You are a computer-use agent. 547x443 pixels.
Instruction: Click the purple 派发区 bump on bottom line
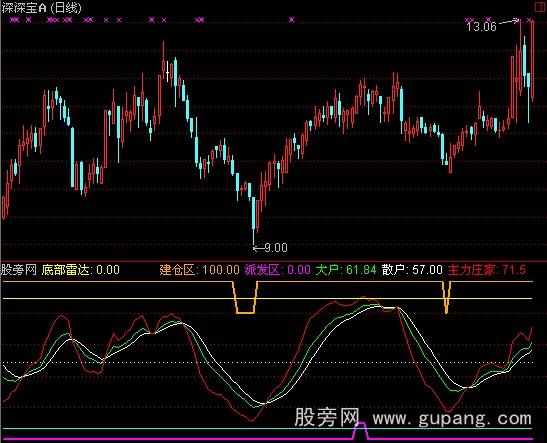tap(360, 431)
